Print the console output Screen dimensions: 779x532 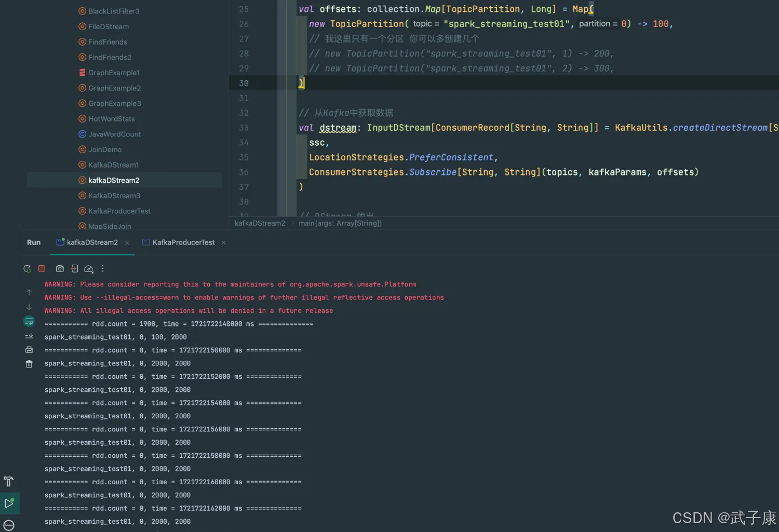(x=29, y=350)
